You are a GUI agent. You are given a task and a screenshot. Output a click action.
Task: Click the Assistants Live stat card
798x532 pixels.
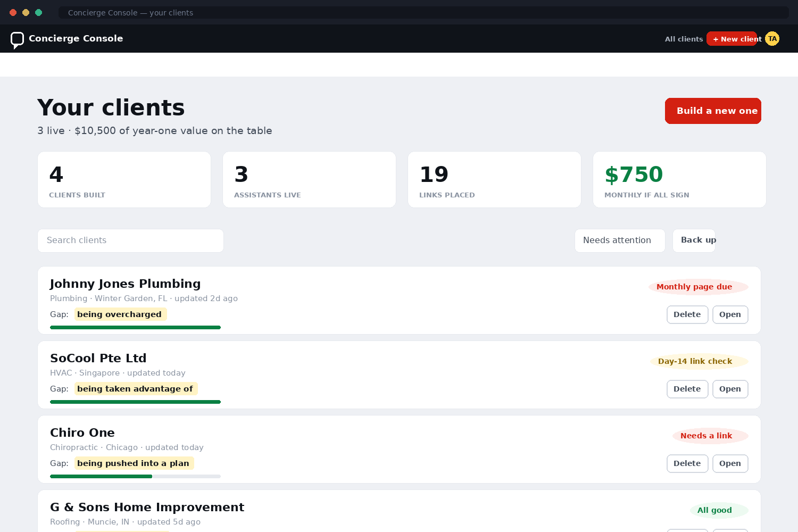click(309, 180)
